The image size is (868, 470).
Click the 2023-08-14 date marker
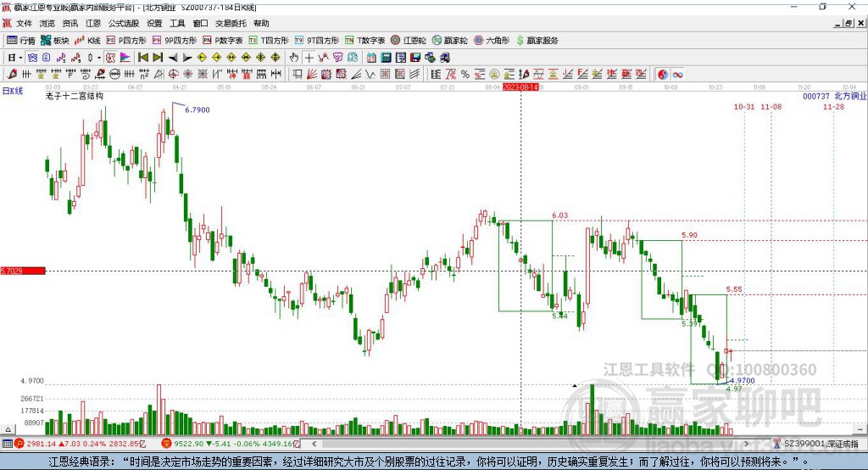pos(520,87)
